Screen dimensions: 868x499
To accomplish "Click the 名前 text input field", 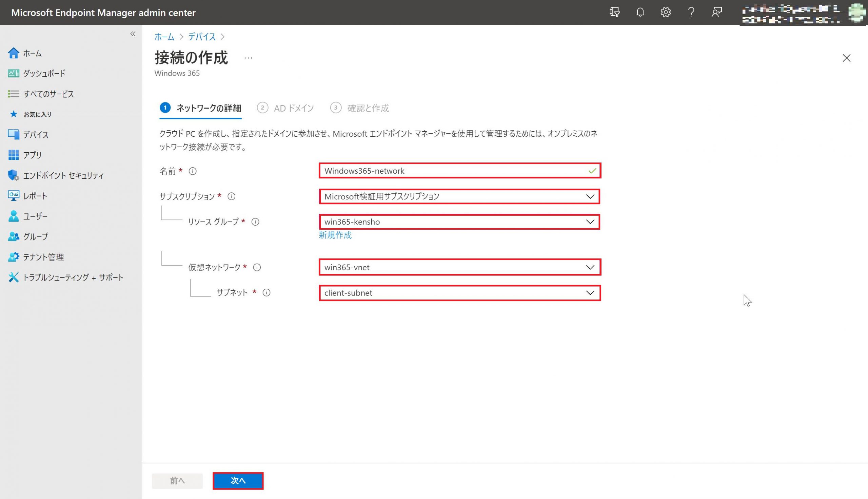I will pos(452,171).
